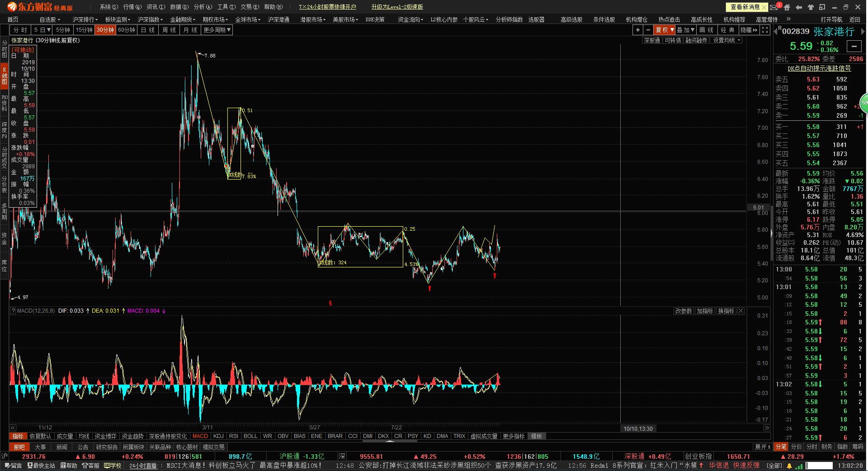Image resolution: width=868 pixels, height=471 pixels.
Task: Click 换指标 to switch indicator
Action: [726, 311]
